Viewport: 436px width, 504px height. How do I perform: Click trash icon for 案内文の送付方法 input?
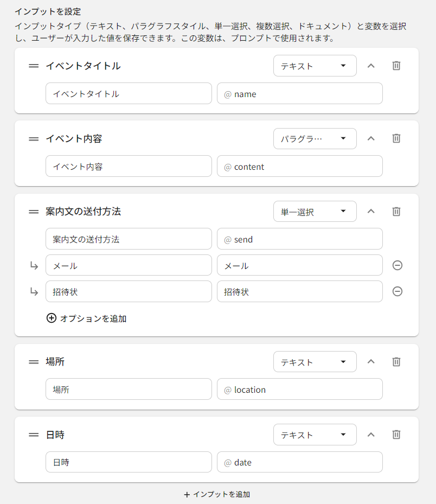(x=396, y=211)
